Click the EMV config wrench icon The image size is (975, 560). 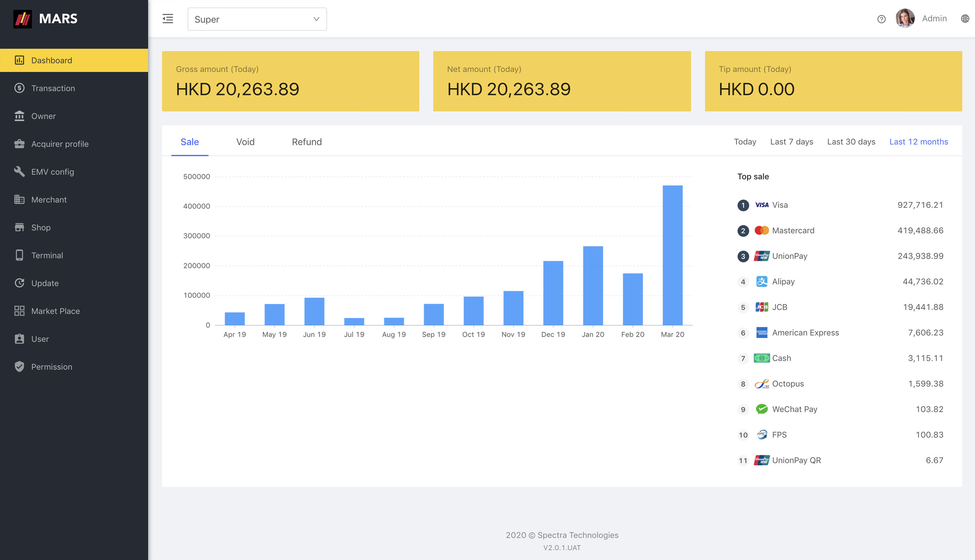[19, 172]
